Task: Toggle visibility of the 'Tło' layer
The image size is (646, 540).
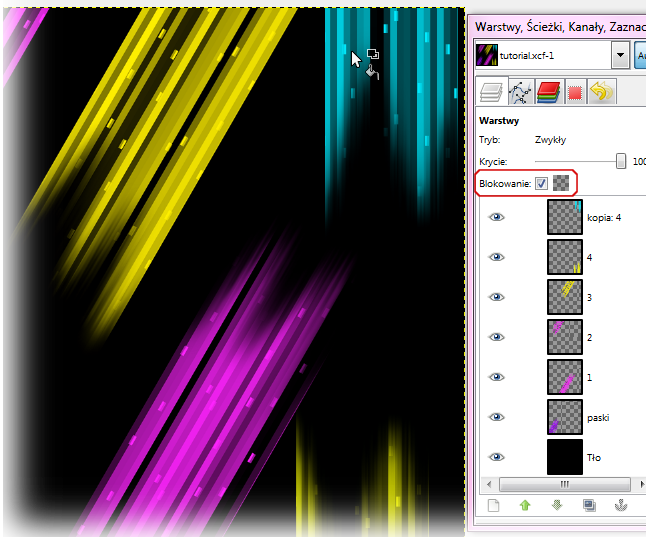Action: point(496,457)
